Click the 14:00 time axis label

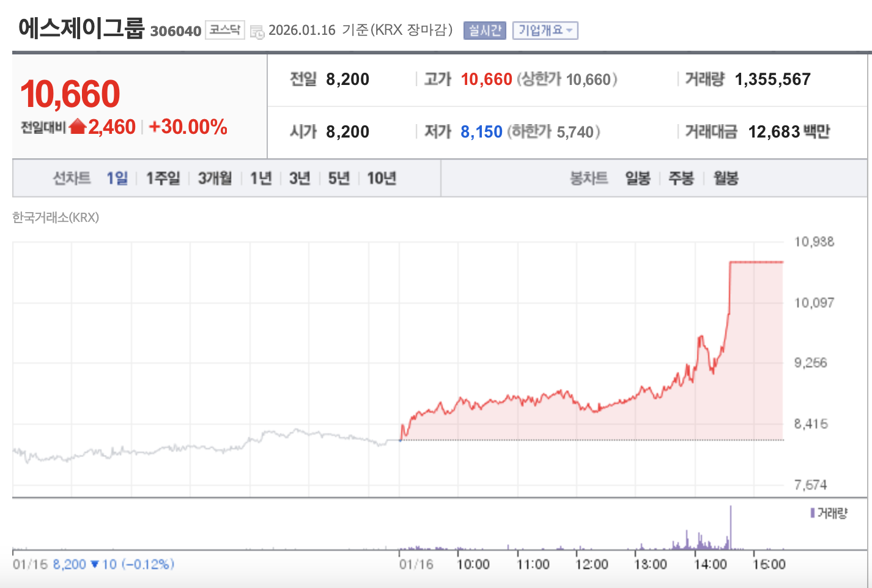[x=711, y=564]
